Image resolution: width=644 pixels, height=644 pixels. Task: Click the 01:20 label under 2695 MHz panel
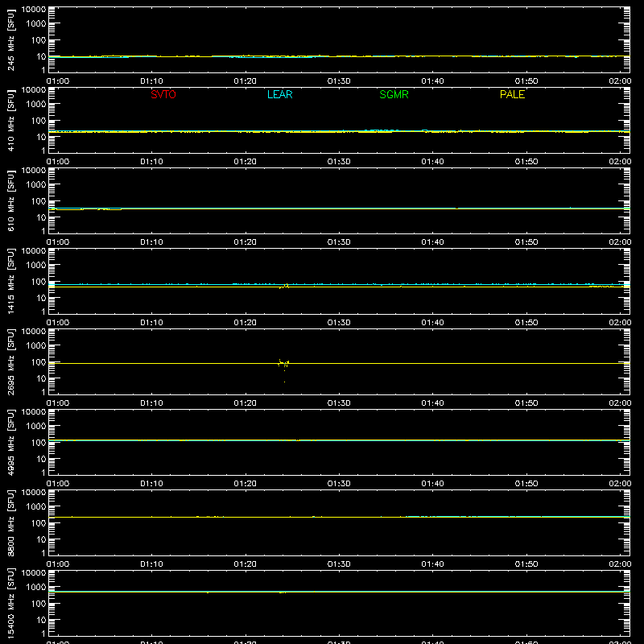coord(246,403)
